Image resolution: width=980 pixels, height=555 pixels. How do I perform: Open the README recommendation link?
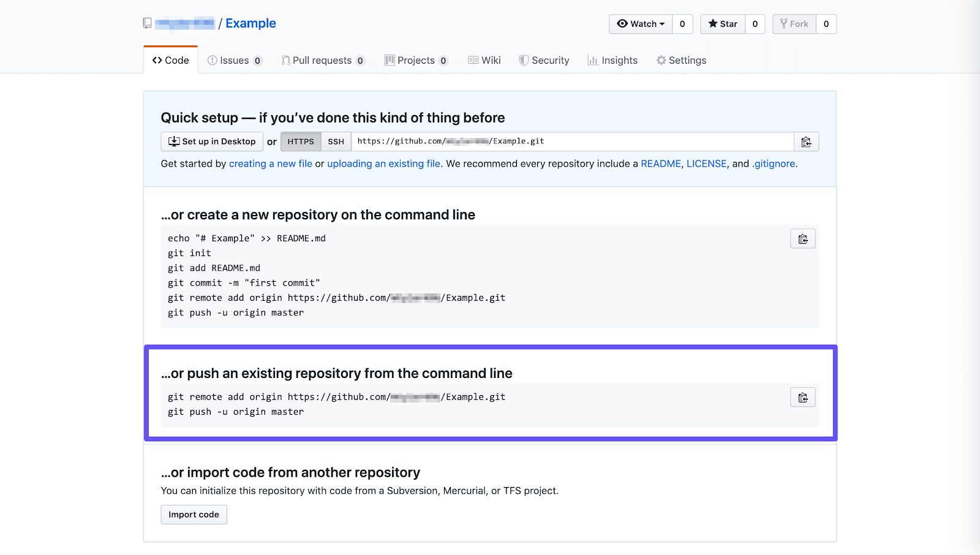point(661,164)
